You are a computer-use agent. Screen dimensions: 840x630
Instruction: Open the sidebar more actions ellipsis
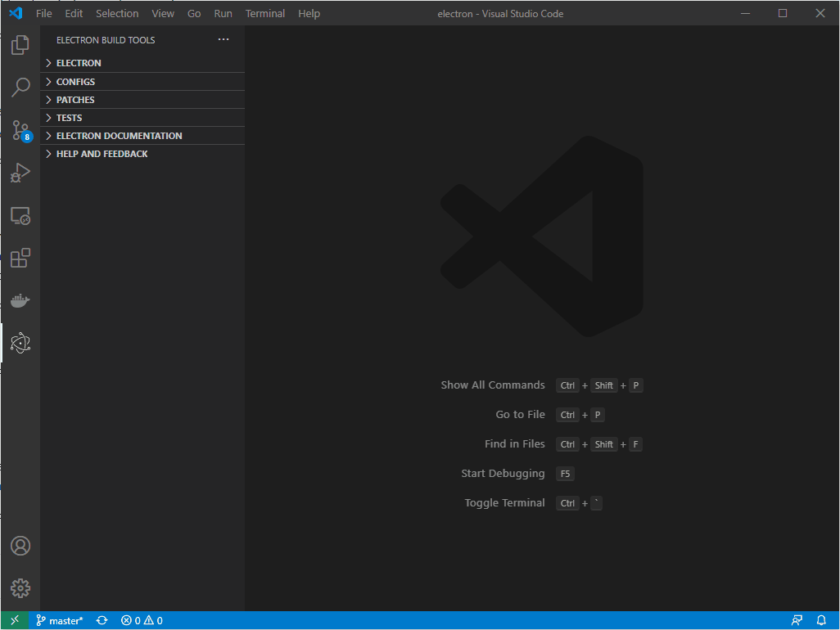click(x=224, y=40)
